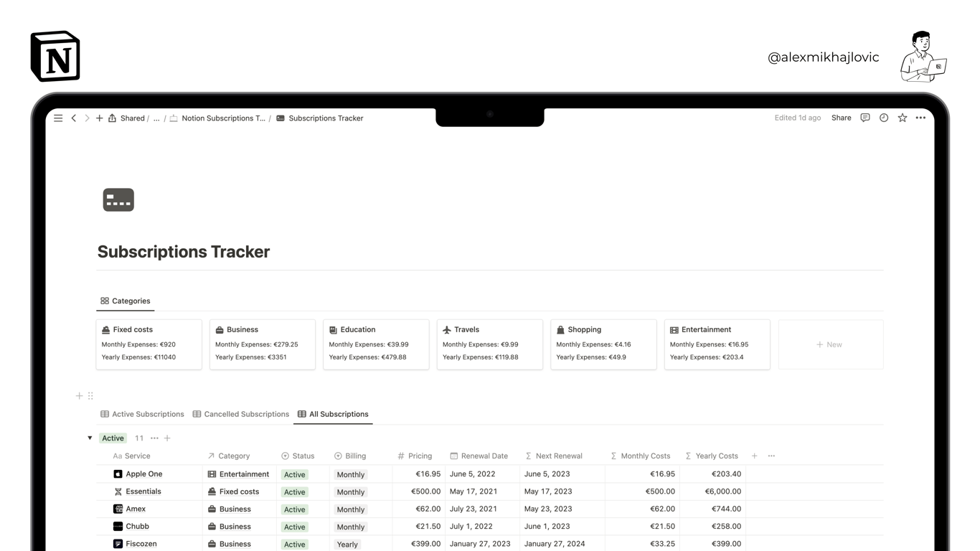The width and height of the screenshot is (980, 551).
Task: Select the All Subscriptions tab
Action: (333, 414)
